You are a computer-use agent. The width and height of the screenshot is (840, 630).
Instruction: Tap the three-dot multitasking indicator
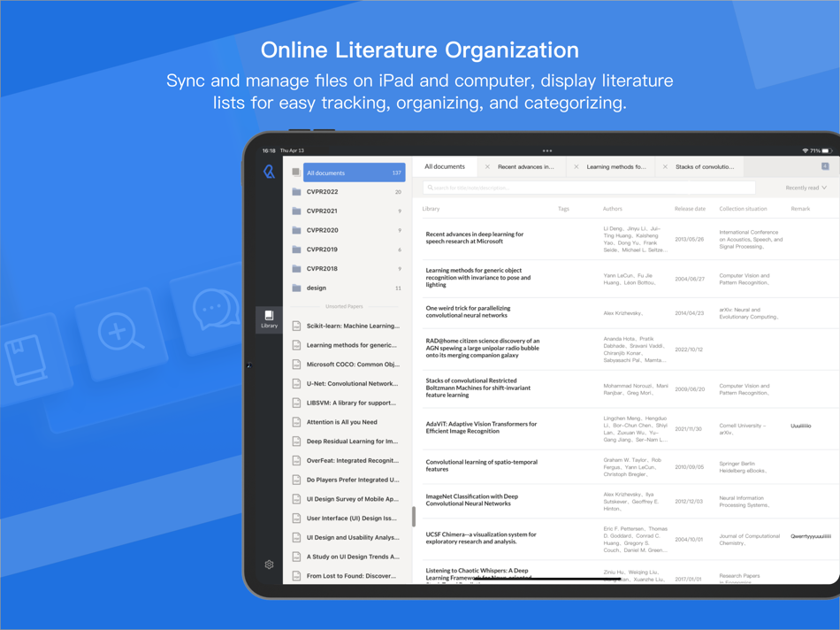tap(547, 150)
